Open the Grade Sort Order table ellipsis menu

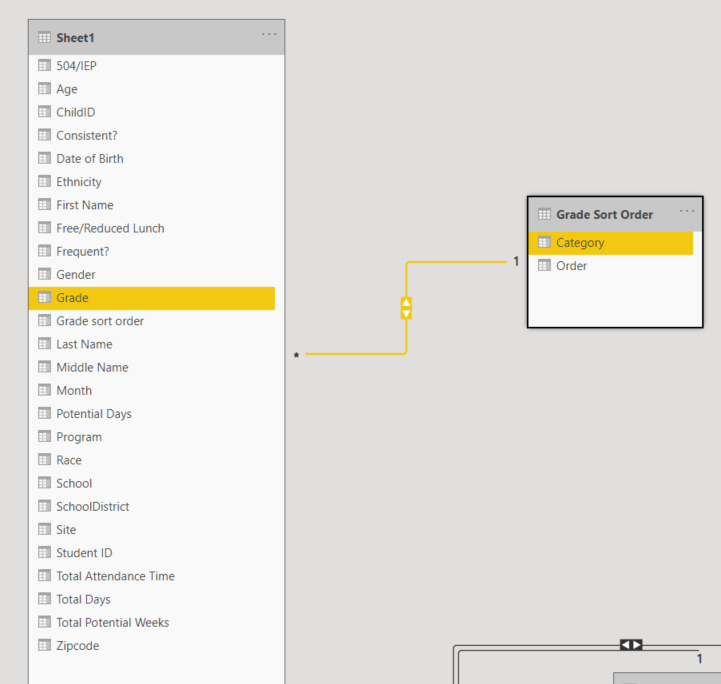687,211
